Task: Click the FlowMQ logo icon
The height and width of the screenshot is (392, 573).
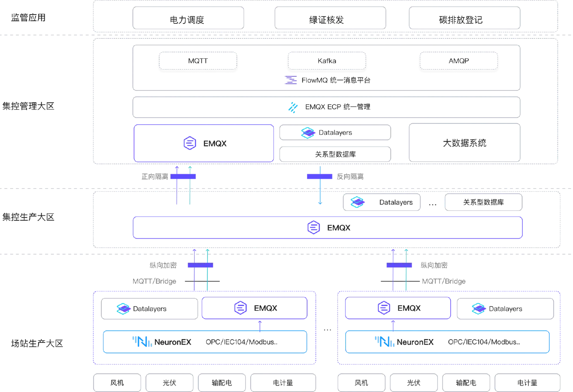Action: [x=291, y=80]
